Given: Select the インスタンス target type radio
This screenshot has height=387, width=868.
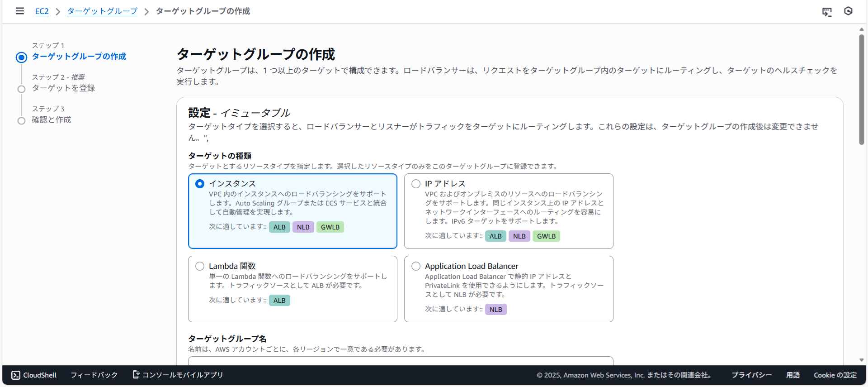Looking at the screenshot, I should coord(200,184).
